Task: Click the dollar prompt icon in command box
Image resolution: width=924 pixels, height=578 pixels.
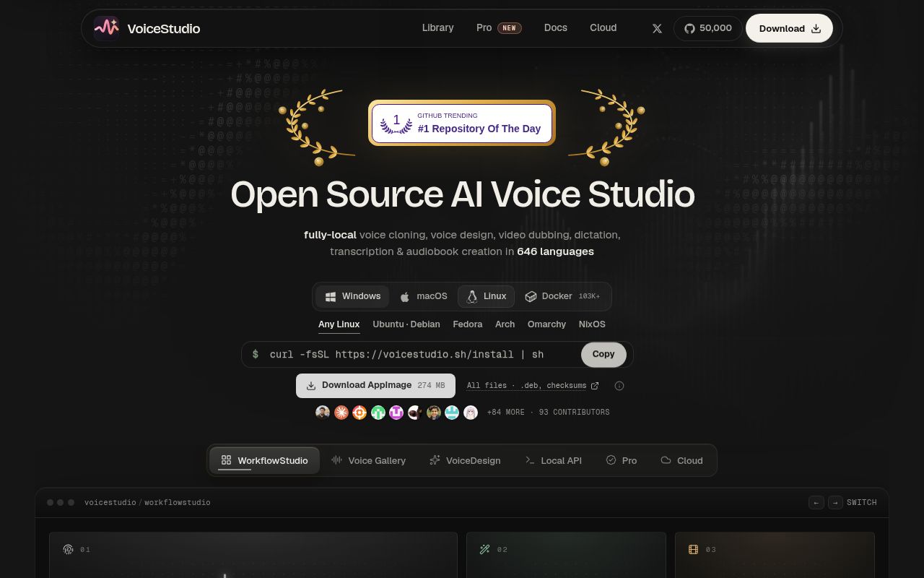Action: (256, 355)
